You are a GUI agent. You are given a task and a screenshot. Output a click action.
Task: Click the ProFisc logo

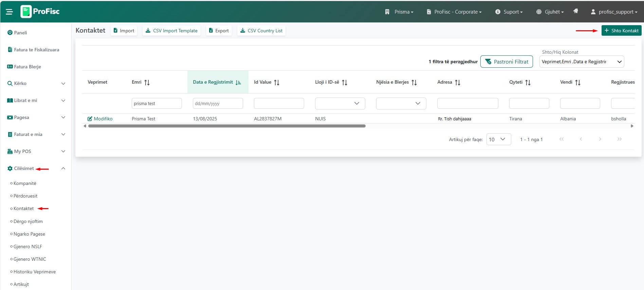point(40,12)
